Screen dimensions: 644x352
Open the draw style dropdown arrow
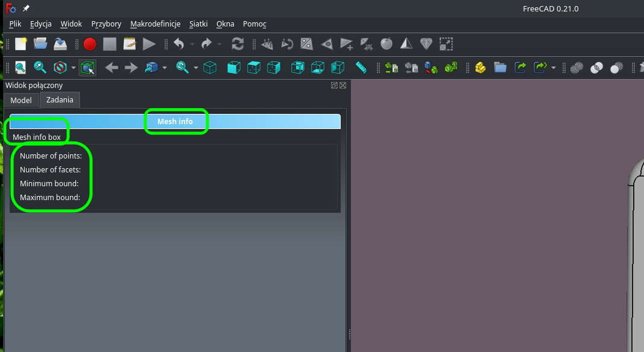74,68
